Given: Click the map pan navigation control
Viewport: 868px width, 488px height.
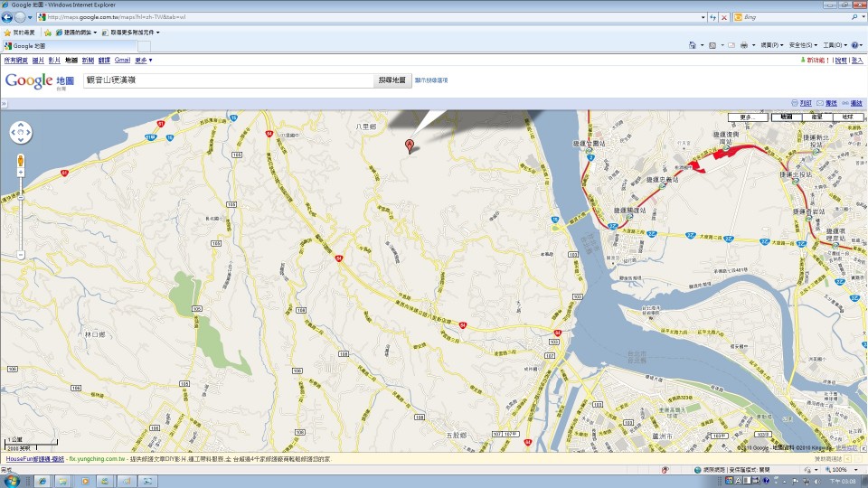Looking at the screenshot, I should click(21, 133).
